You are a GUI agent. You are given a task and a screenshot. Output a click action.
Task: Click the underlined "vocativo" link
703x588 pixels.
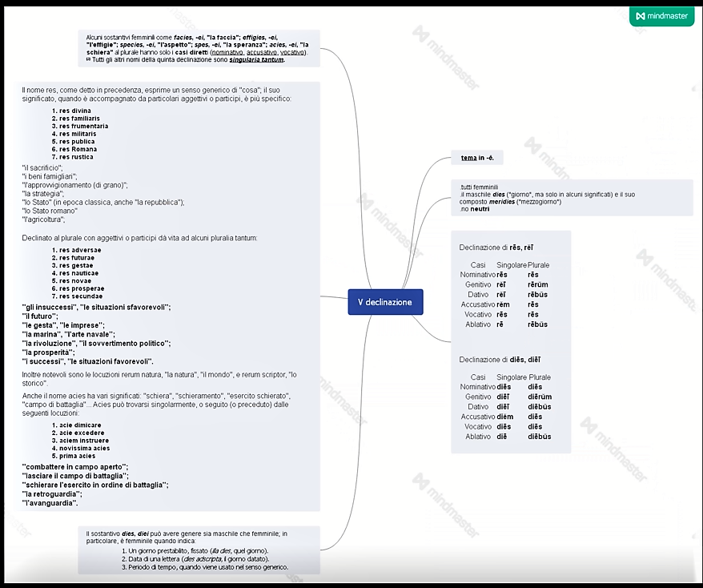click(293, 53)
